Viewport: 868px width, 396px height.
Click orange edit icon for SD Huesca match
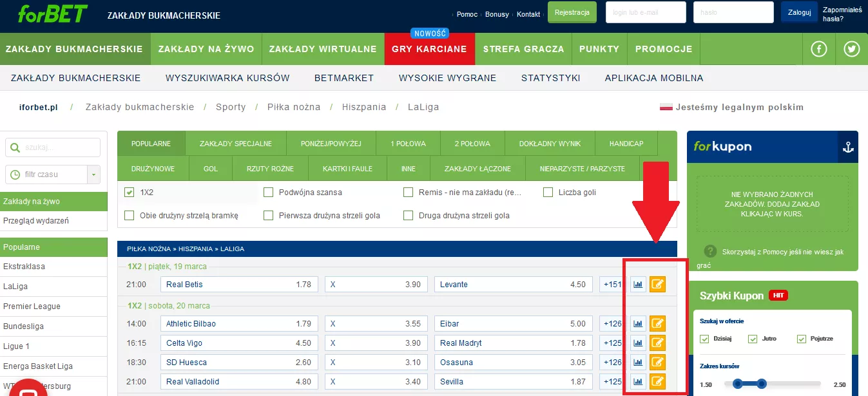pos(657,363)
